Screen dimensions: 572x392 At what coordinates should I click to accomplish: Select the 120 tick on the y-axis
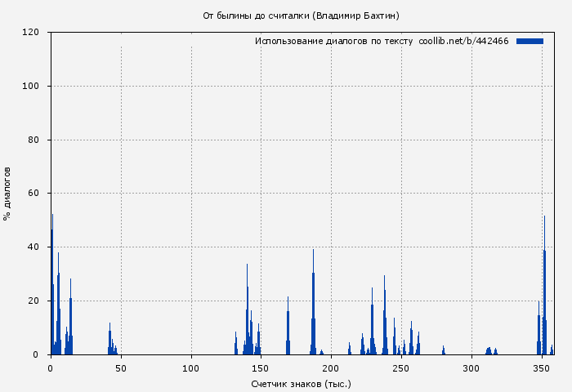coord(31,33)
